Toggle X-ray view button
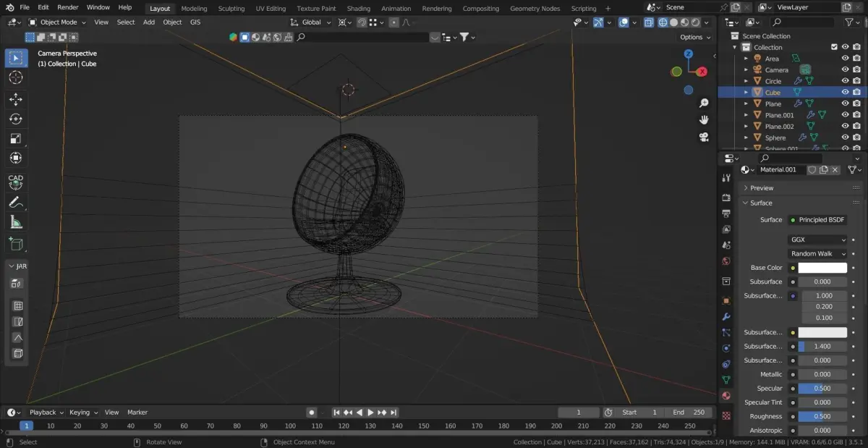This screenshot has width=868, height=448. click(648, 22)
